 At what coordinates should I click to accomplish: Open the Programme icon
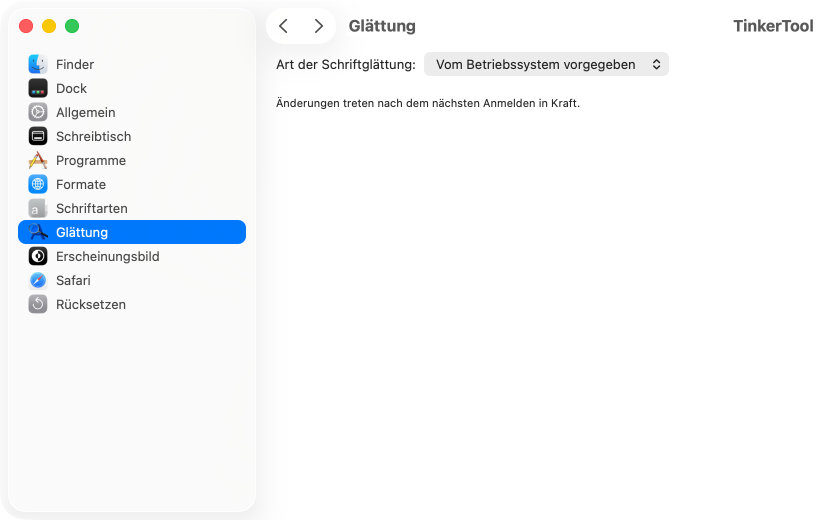pyautogui.click(x=38, y=160)
